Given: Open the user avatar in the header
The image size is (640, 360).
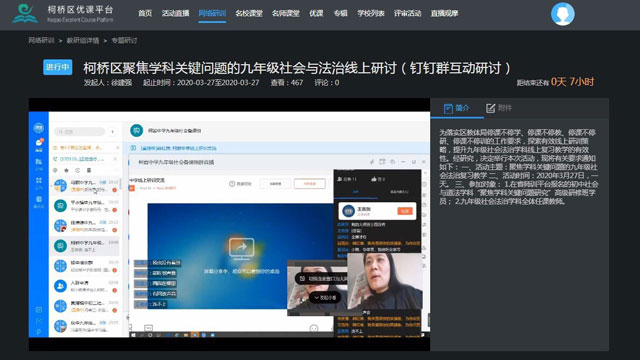Looking at the screenshot, I should [562, 14].
